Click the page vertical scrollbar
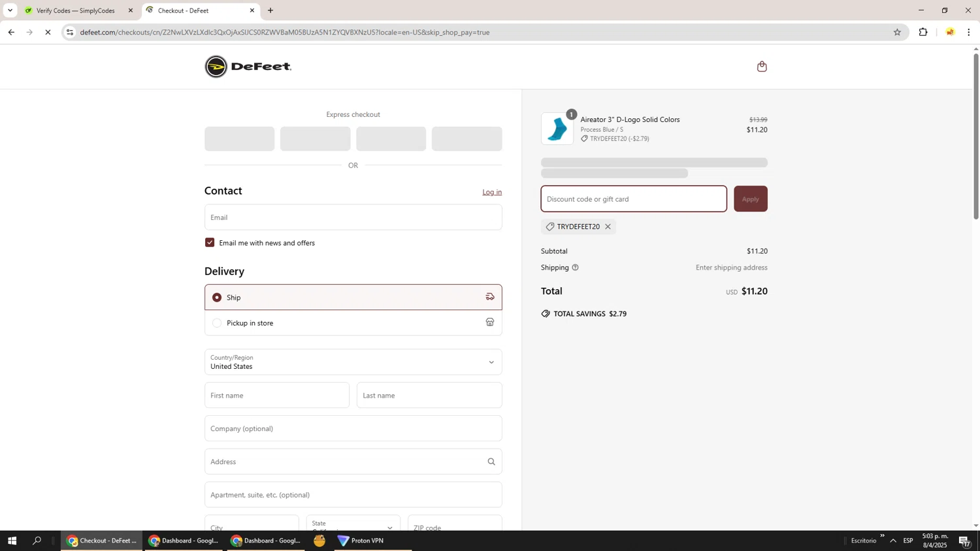 tap(976, 136)
